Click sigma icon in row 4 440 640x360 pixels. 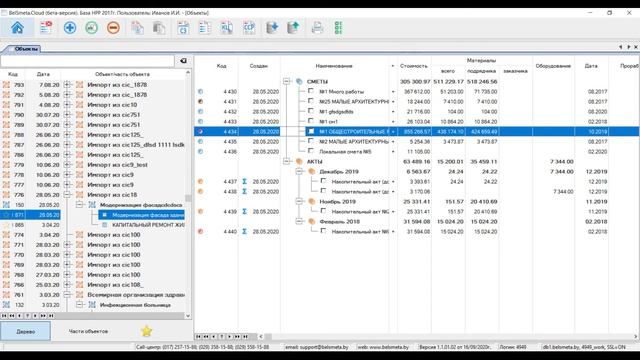[244, 231]
